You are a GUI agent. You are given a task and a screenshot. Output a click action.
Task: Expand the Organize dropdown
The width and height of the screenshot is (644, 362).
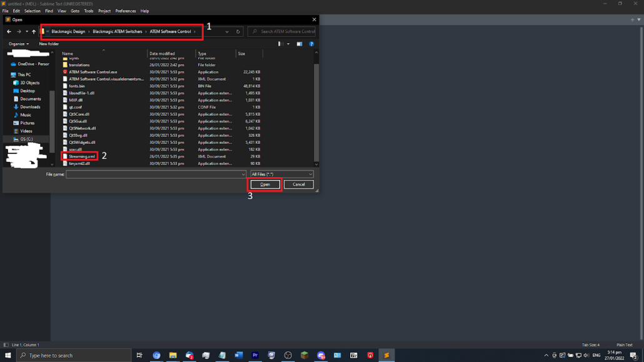(19, 44)
